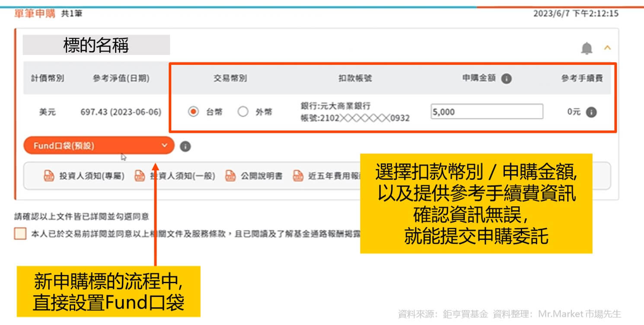Open the 投資人須知(一般) PDF link

(175, 176)
